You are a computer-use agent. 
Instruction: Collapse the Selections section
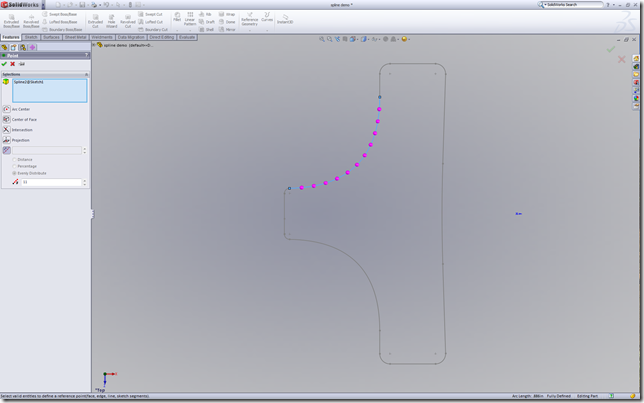pos(86,74)
